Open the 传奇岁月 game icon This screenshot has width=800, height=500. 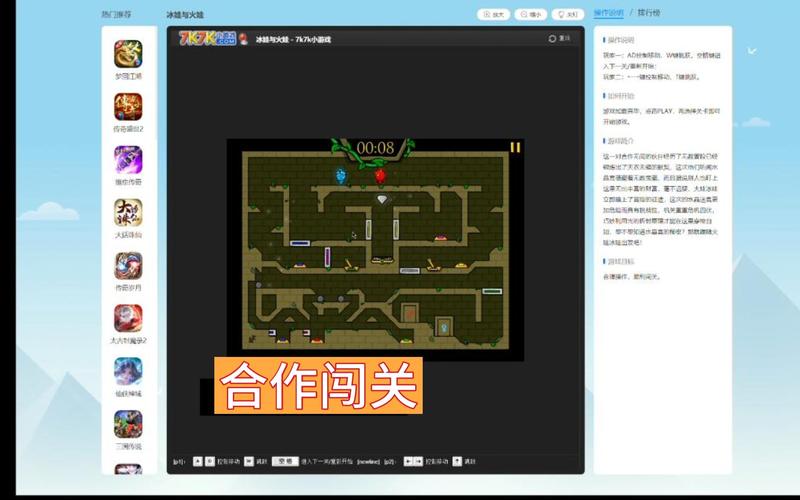(128, 266)
